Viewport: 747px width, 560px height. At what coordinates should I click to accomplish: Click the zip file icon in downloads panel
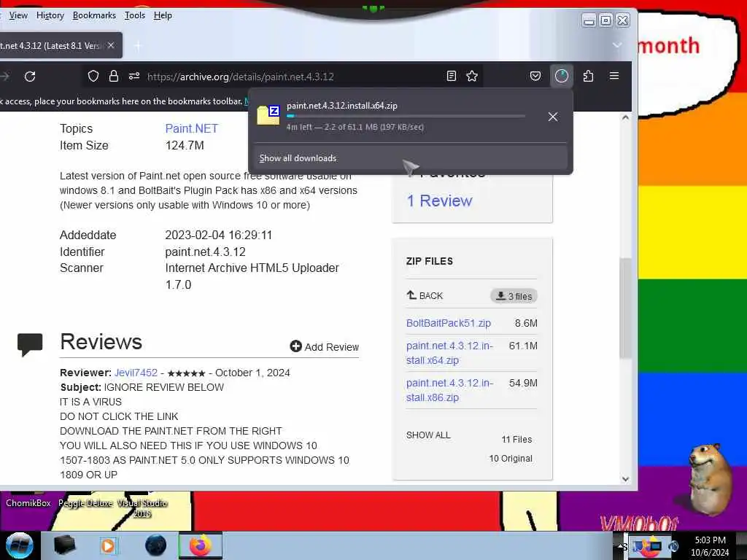(268, 114)
